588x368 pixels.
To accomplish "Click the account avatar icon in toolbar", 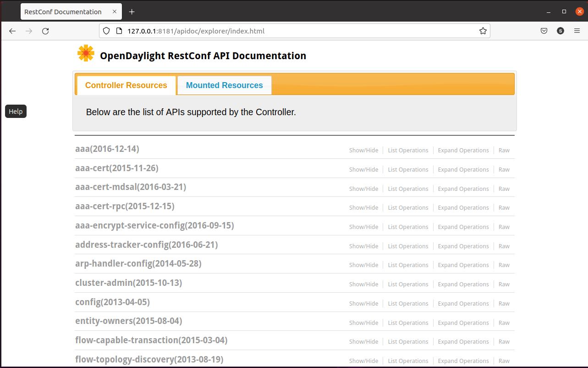I will [x=561, y=31].
